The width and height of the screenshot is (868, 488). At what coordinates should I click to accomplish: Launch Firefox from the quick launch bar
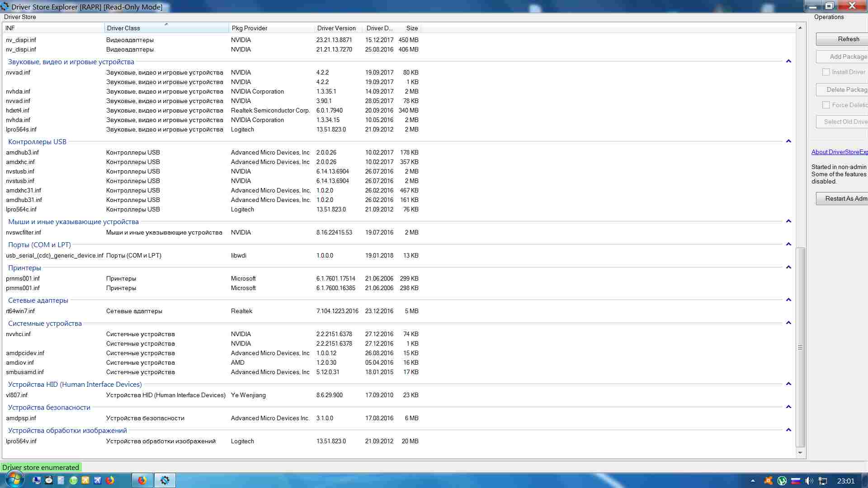pos(110,480)
